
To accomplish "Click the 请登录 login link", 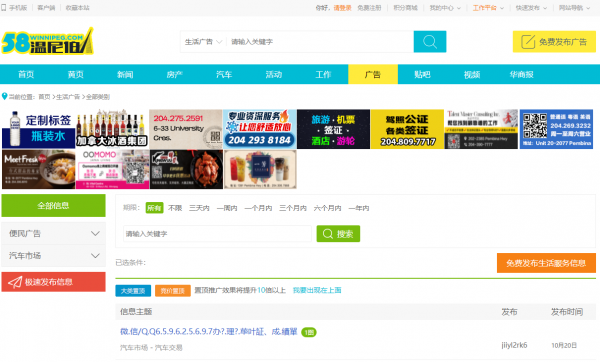I will coord(342,8).
